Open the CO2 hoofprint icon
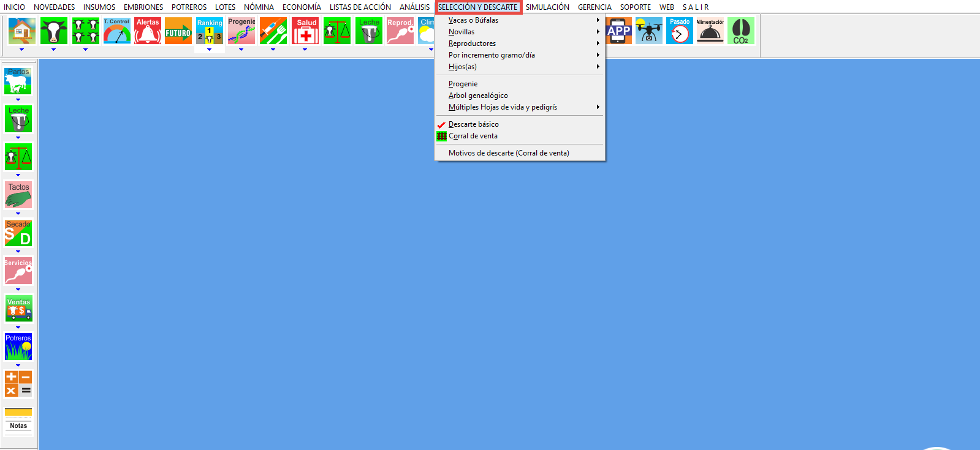 coord(741,31)
